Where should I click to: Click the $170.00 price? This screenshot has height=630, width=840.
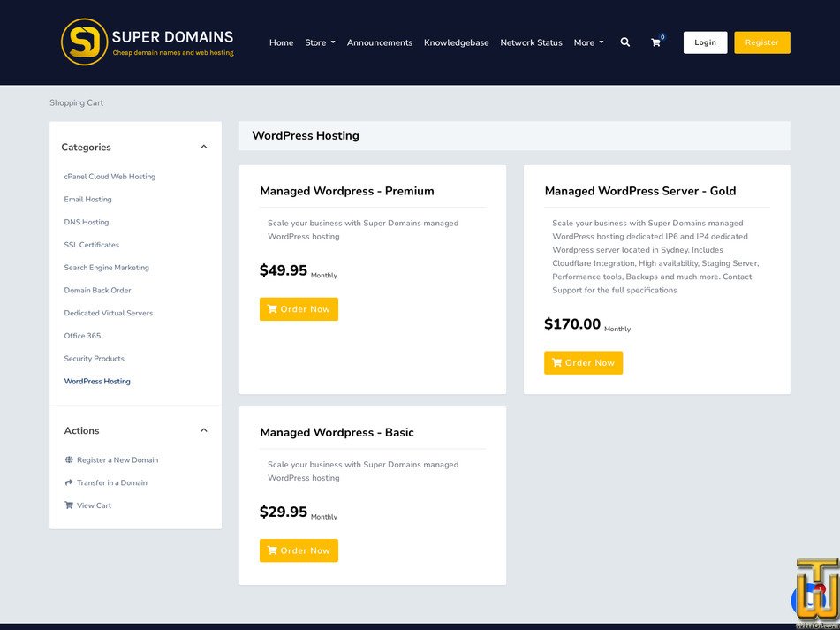(x=572, y=323)
